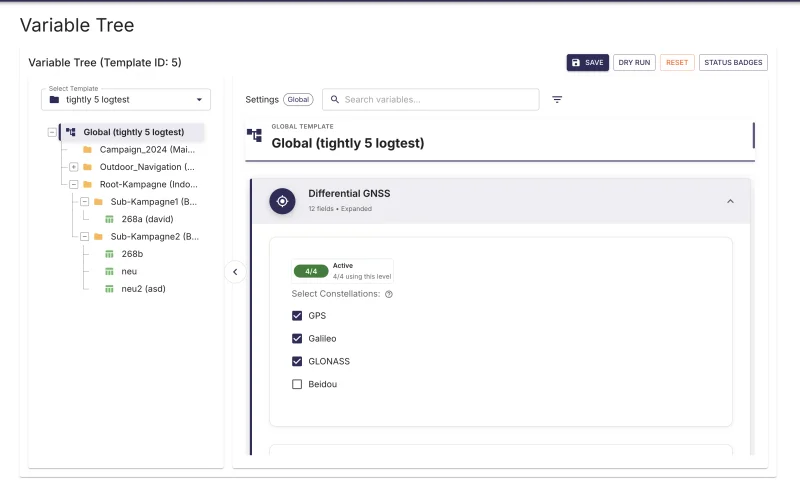Click the 268a (david) table icon
Viewport: 800px width, 490px height.
tap(109, 219)
